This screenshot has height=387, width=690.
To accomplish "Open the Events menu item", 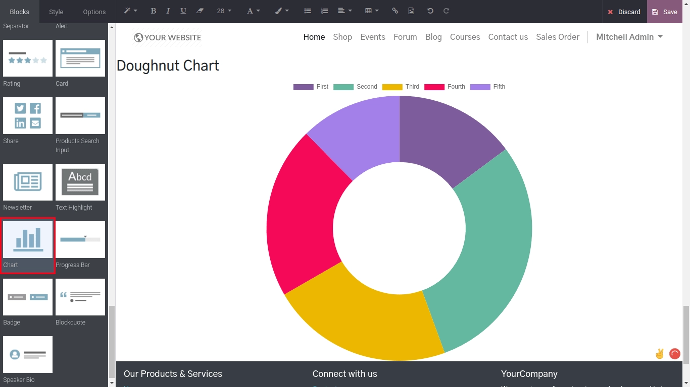I will [x=372, y=37].
